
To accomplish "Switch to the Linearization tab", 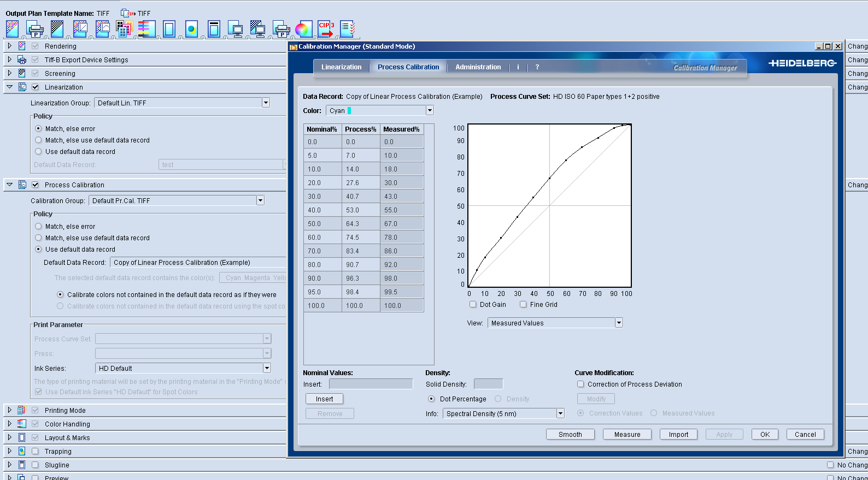I will point(341,67).
